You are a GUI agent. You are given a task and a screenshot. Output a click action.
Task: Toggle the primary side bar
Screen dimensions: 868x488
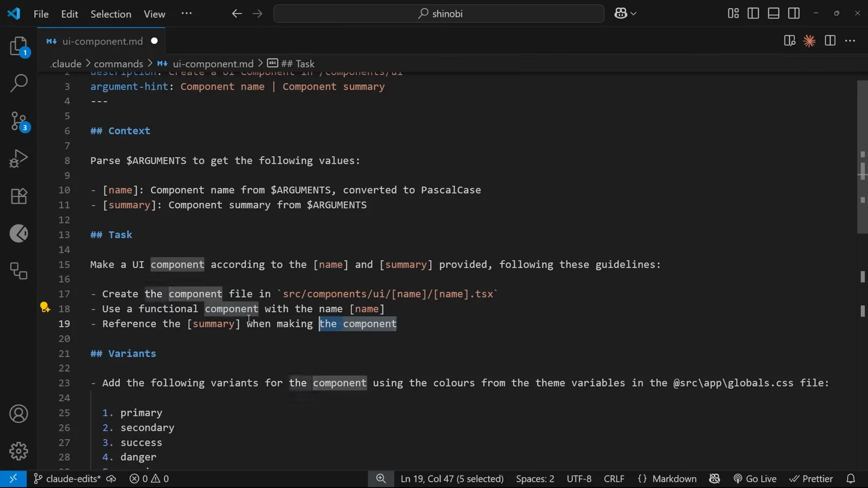tap(754, 14)
